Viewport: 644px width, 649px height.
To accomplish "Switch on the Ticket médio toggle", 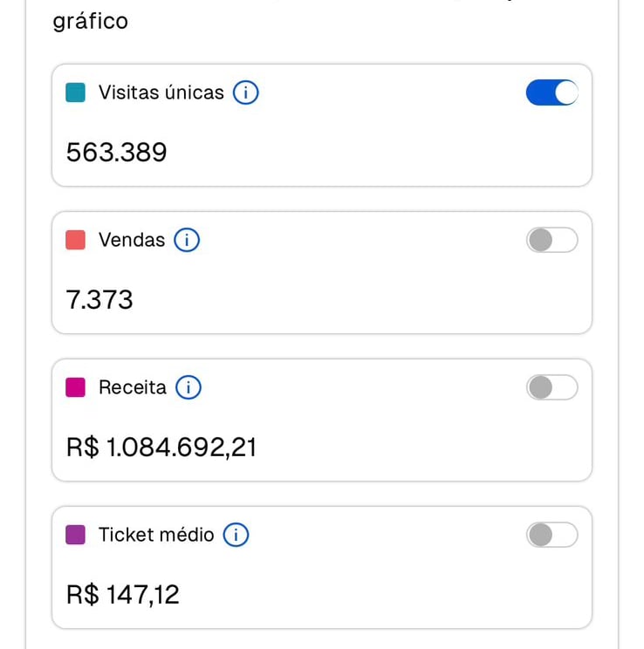I will click(x=552, y=535).
